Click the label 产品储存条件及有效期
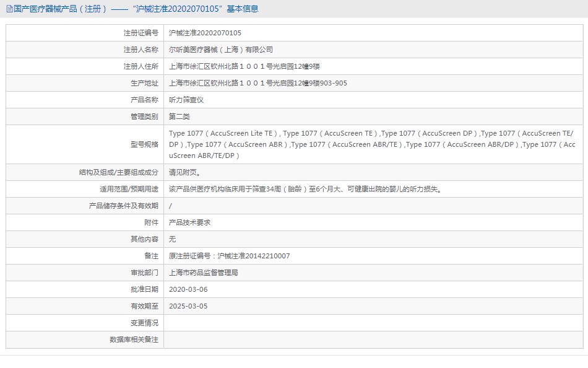This screenshot has height=368, width=588. 124,206
